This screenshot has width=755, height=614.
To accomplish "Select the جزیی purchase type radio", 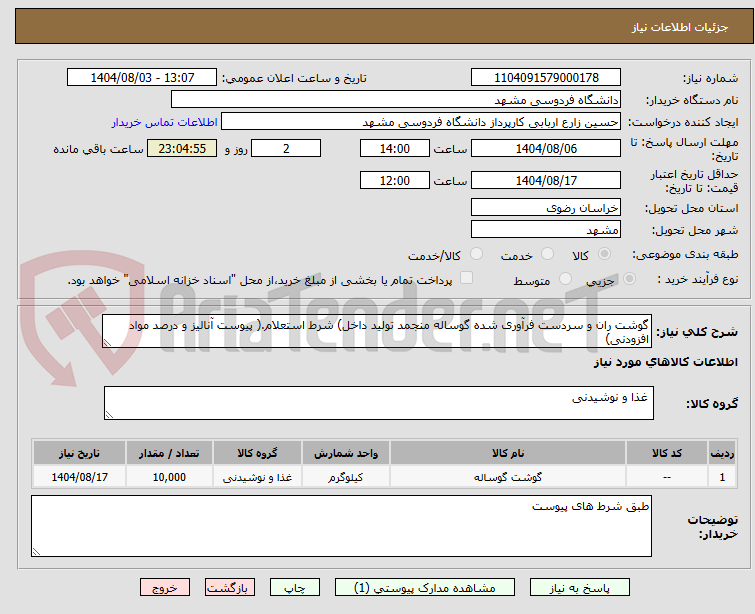I will coord(629,278).
